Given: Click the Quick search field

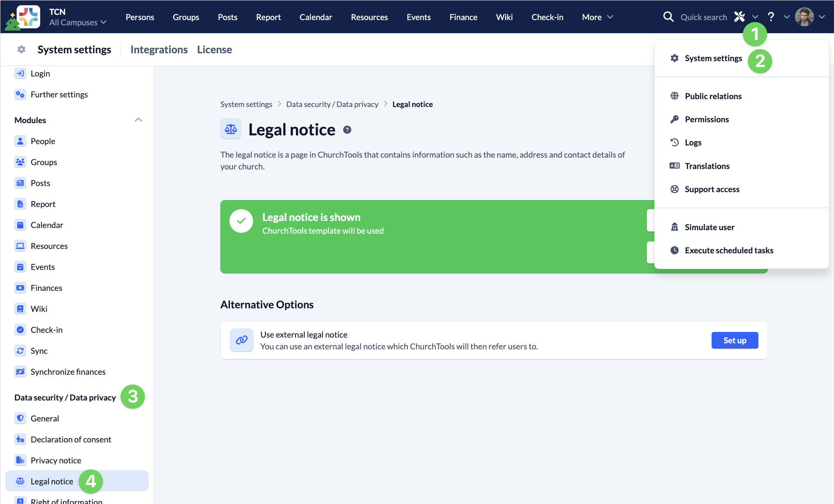Looking at the screenshot, I should click(x=704, y=17).
